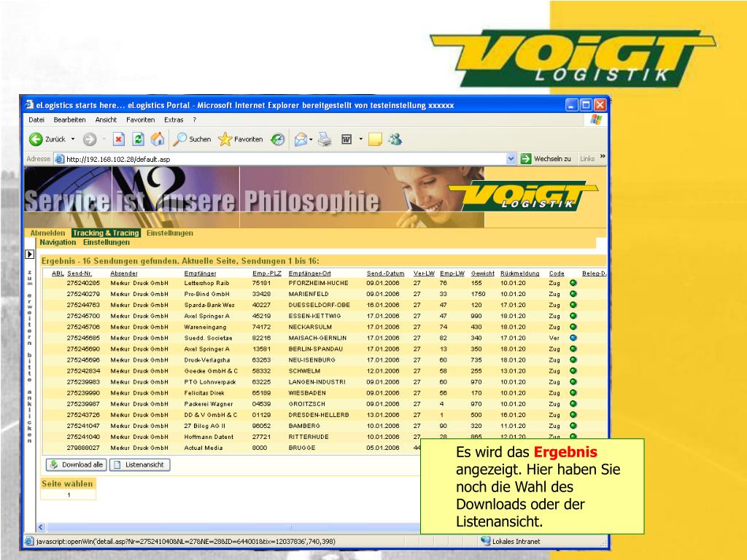Click the green status dot for shipment 275239990

click(x=573, y=393)
